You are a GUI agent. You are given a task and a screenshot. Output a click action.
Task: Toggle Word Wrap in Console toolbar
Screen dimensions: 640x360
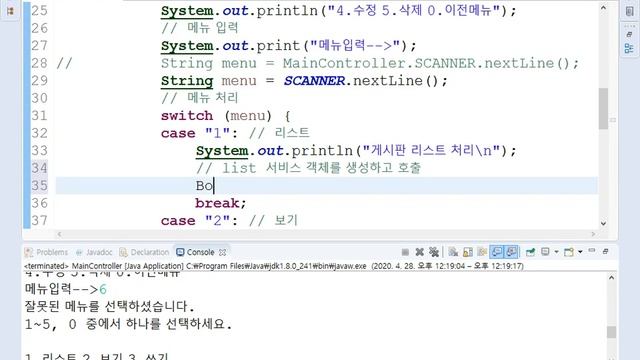pyautogui.click(x=482, y=252)
